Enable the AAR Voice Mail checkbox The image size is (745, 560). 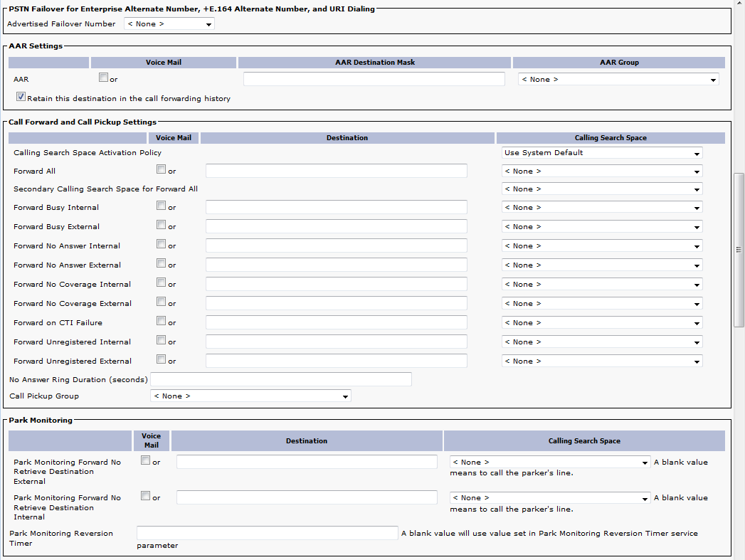click(x=104, y=78)
